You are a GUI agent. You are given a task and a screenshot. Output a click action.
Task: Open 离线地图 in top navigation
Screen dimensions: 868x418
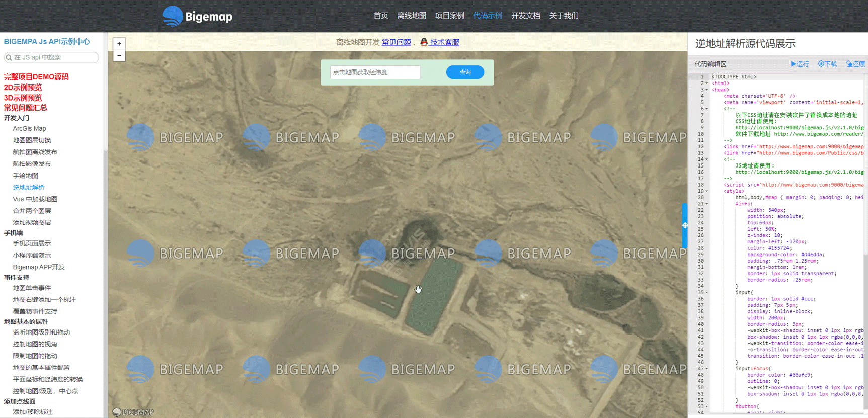point(412,16)
